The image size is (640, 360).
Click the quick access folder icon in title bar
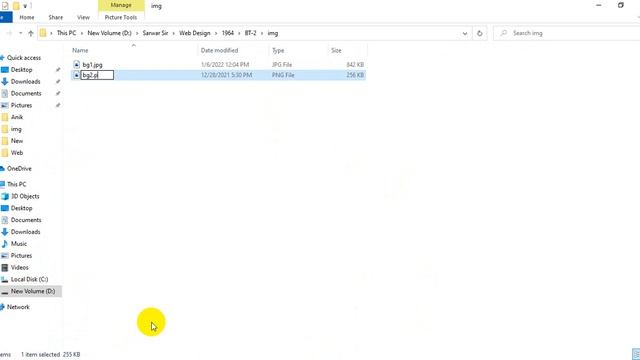pyautogui.click(x=16, y=6)
